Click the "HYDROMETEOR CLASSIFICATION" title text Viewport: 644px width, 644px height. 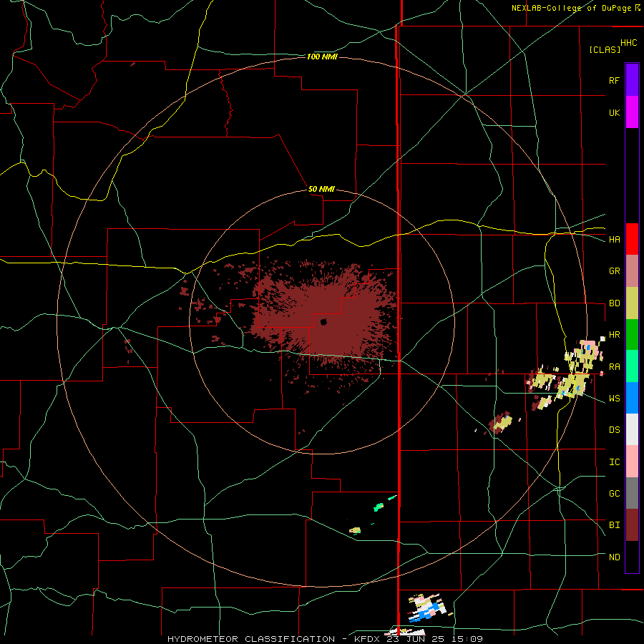[x=251, y=639]
